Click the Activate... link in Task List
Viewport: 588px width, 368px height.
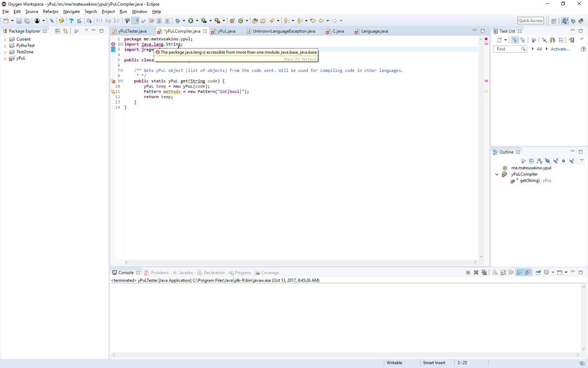coord(560,49)
